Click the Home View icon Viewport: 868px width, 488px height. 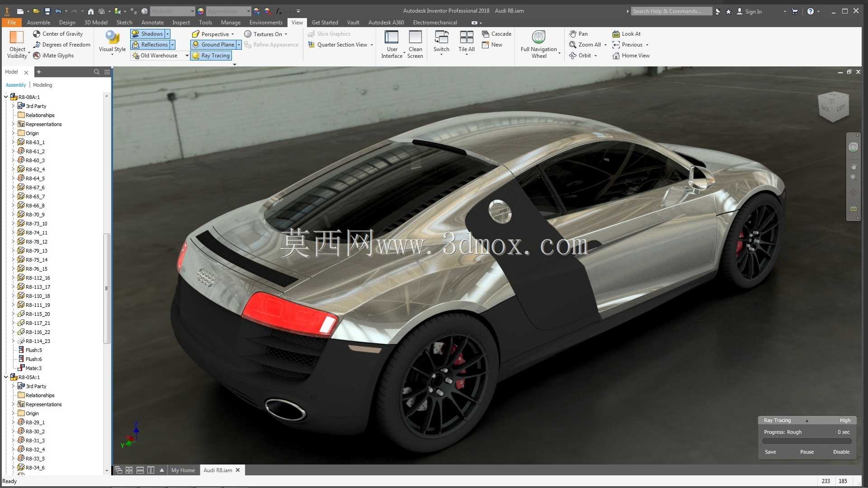616,56
